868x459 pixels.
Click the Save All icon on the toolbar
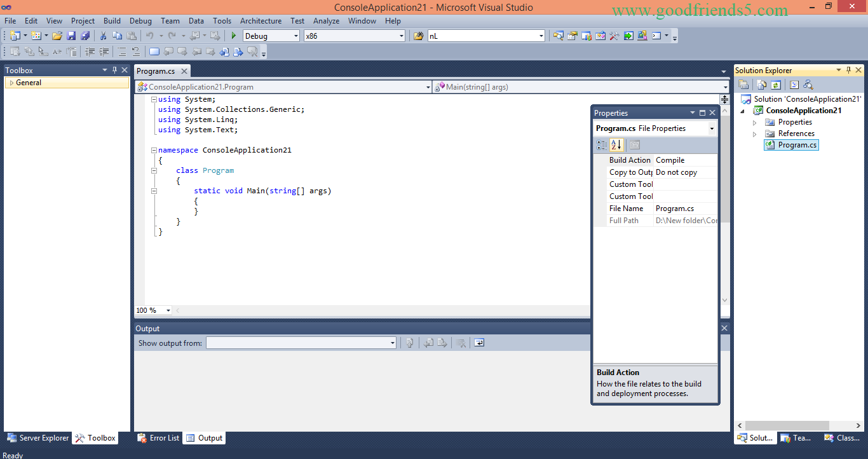[87, 36]
